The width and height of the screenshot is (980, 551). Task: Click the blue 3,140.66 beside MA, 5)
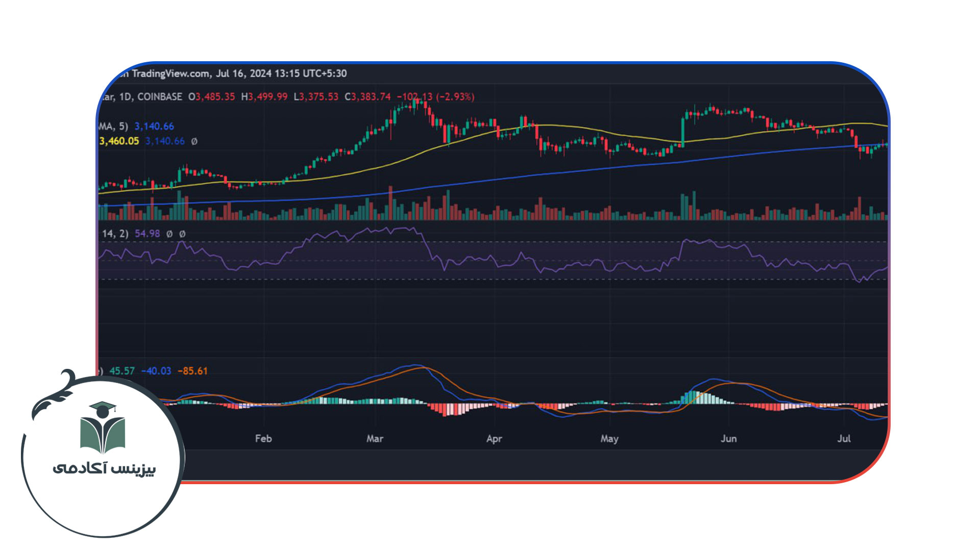point(154,126)
